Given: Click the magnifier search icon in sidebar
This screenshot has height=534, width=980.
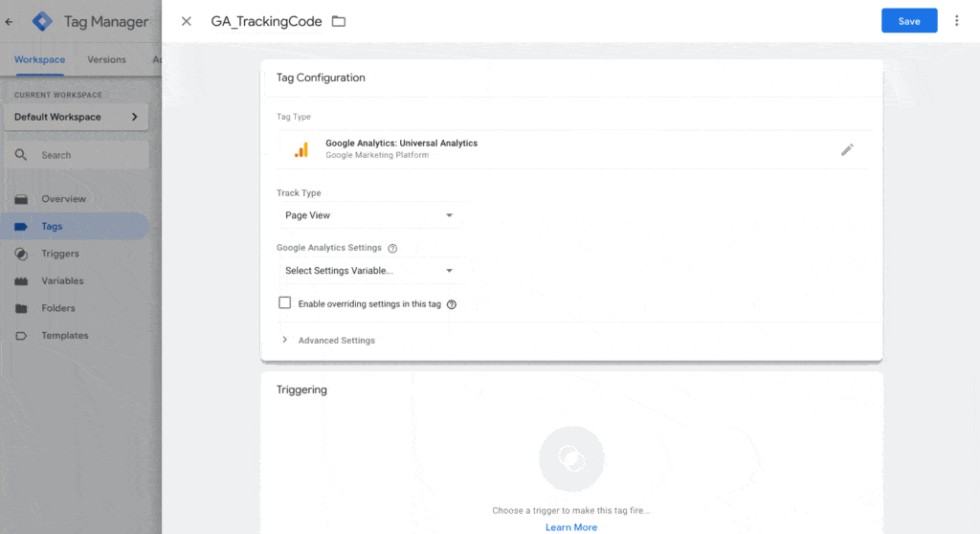Looking at the screenshot, I should 21,154.
